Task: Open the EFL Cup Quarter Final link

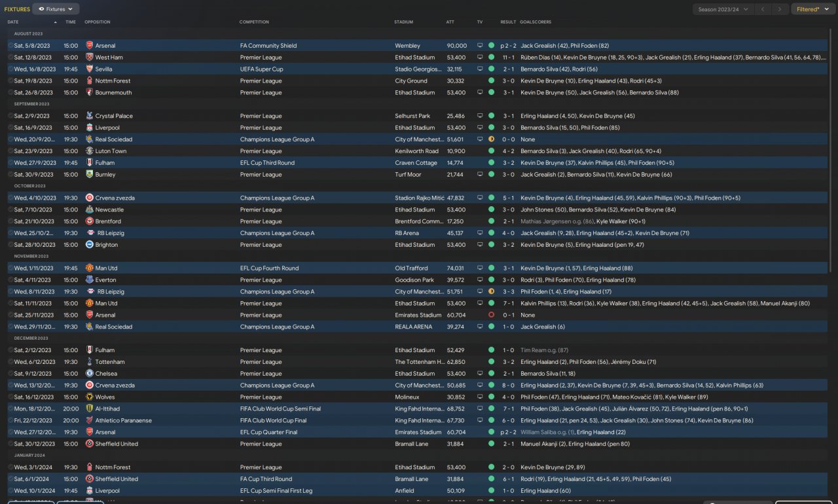Action: pos(268,433)
